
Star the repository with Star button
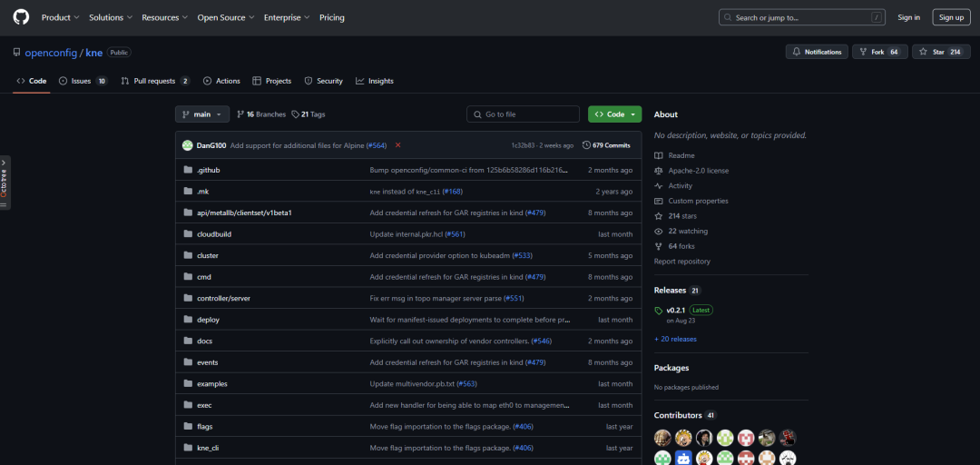[941, 52]
